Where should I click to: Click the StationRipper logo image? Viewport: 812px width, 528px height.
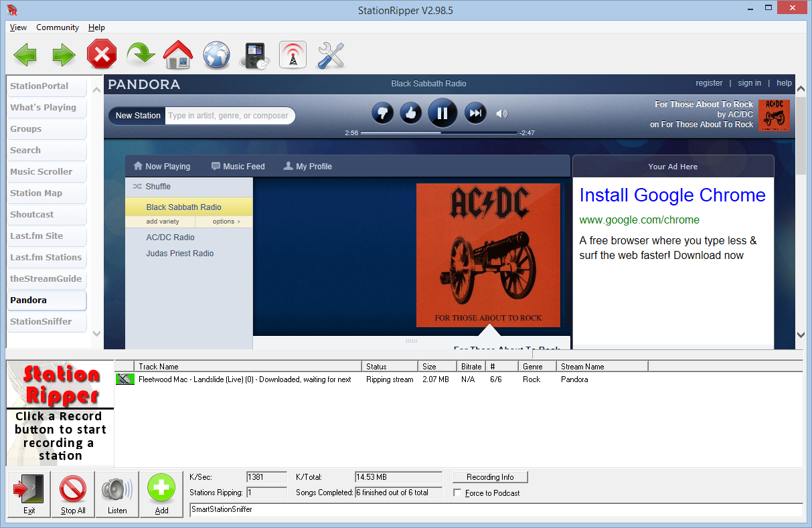(x=60, y=414)
